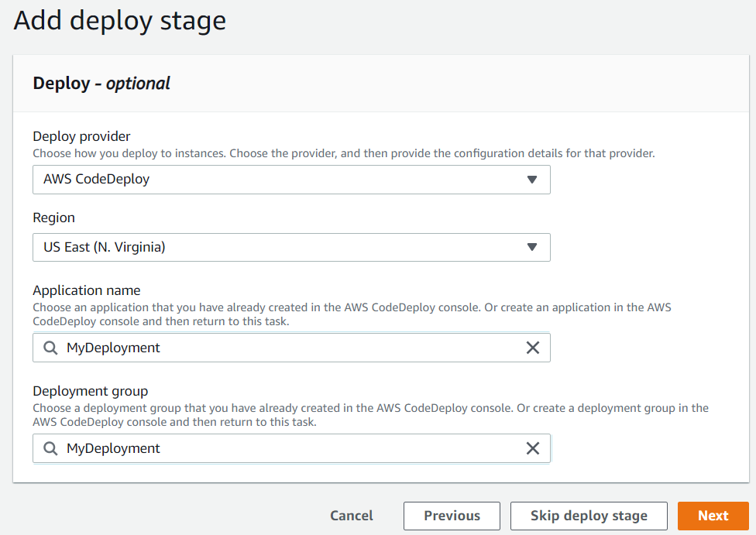Click the Deploy provider dropdown arrow
Screen dimensions: 756x535
click(x=532, y=180)
